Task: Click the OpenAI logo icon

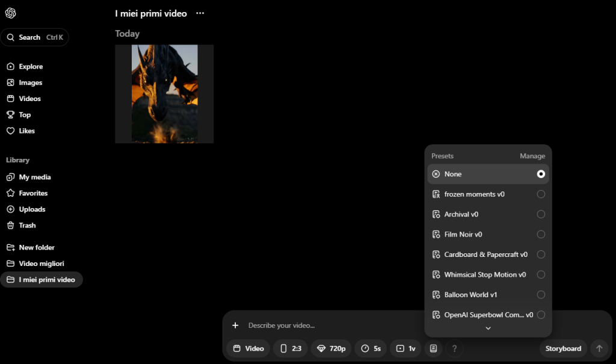Action: tap(11, 13)
